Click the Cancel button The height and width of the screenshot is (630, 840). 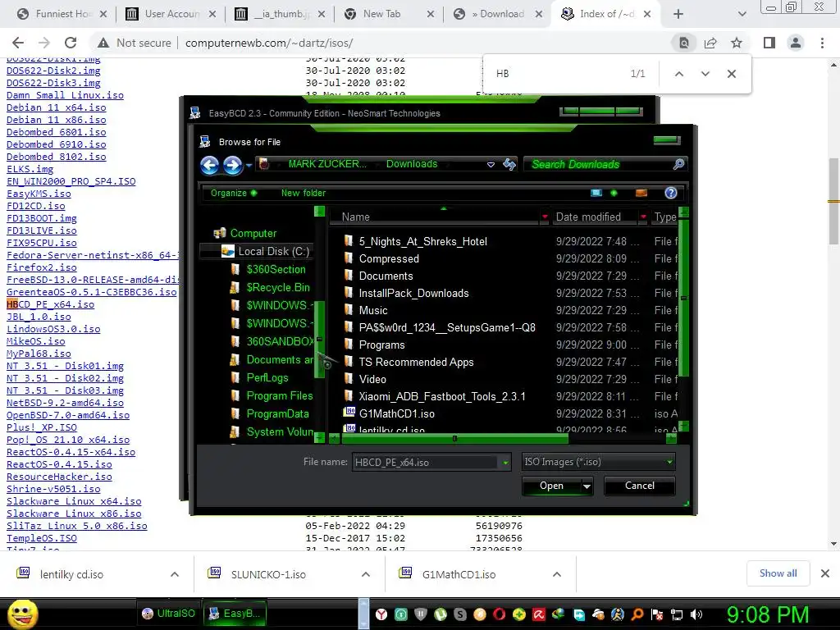[640, 486]
